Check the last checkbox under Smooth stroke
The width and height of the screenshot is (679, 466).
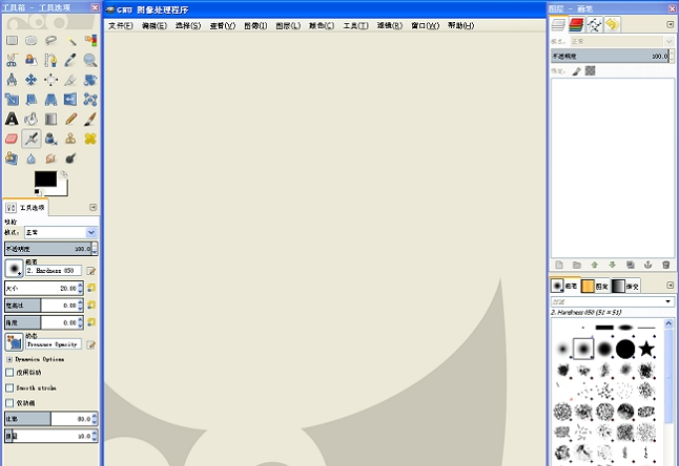coord(10,403)
